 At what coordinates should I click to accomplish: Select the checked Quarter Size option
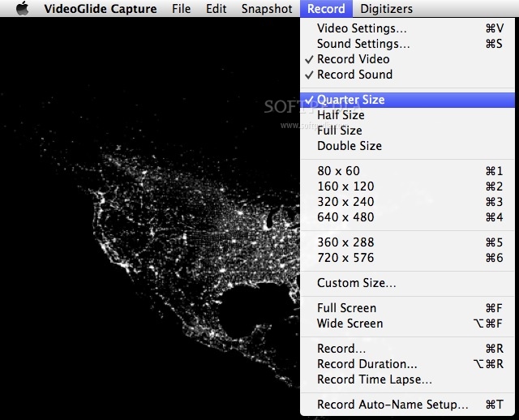350,100
